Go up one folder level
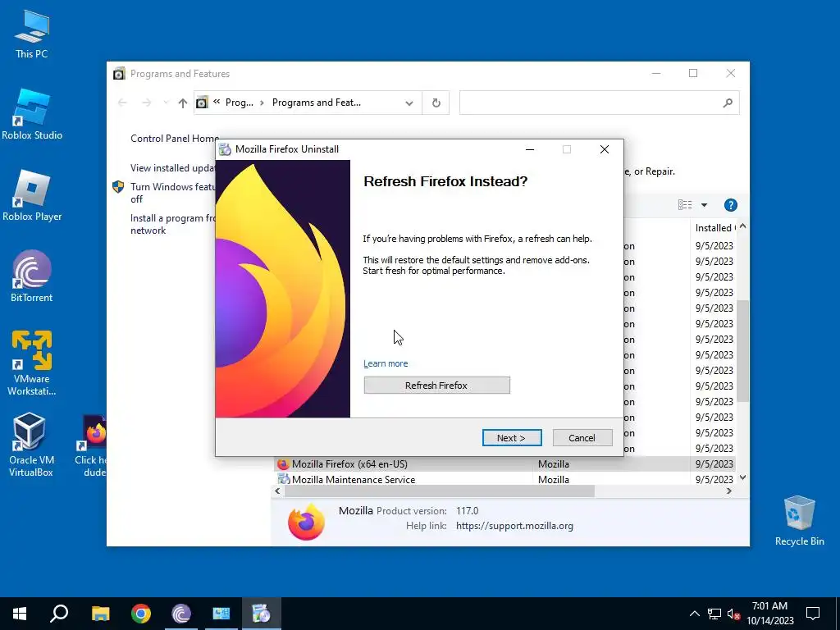The image size is (840, 630). [183, 103]
